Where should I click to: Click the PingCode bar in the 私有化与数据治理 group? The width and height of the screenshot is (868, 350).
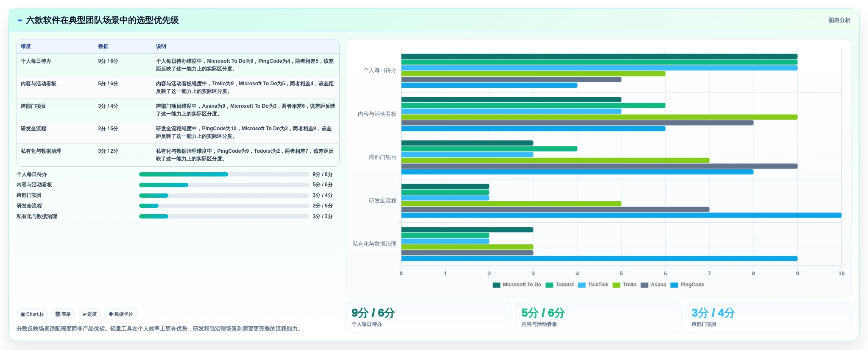pyautogui.click(x=599, y=259)
